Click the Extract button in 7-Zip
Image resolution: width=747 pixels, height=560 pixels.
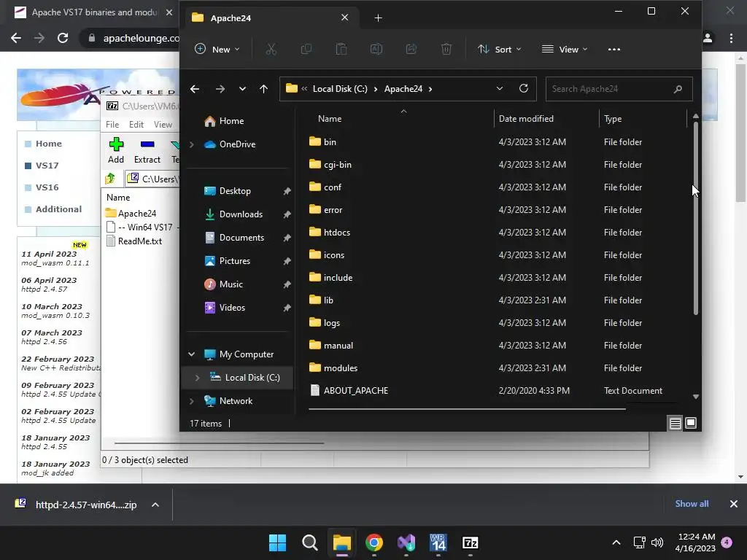coord(147,151)
